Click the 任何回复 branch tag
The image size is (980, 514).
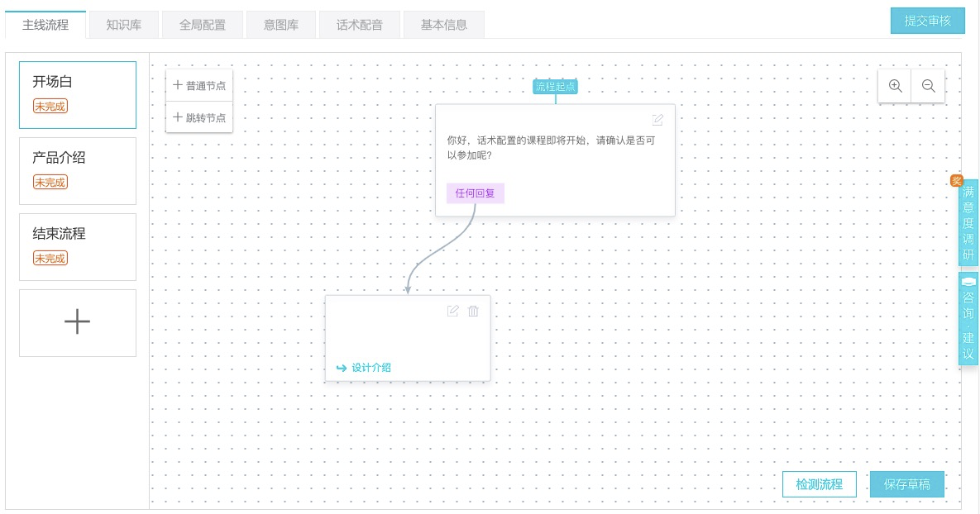tap(475, 193)
